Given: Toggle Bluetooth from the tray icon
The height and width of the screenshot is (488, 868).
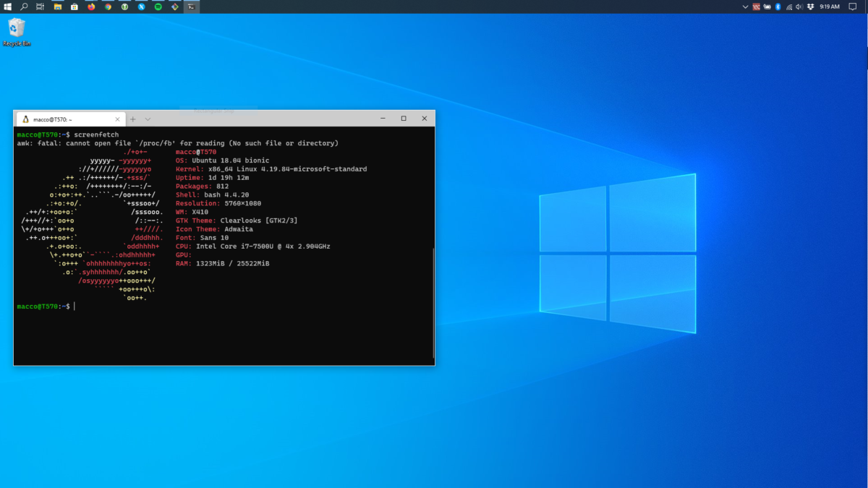Looking at the screenshot, I should click(778, 7).
